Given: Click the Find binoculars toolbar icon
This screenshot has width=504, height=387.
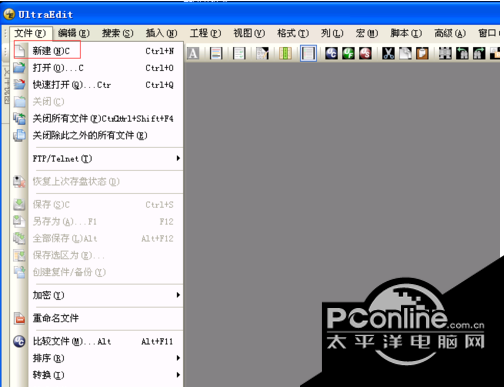Looking at the screenshot, I should (x=445, y=53).
